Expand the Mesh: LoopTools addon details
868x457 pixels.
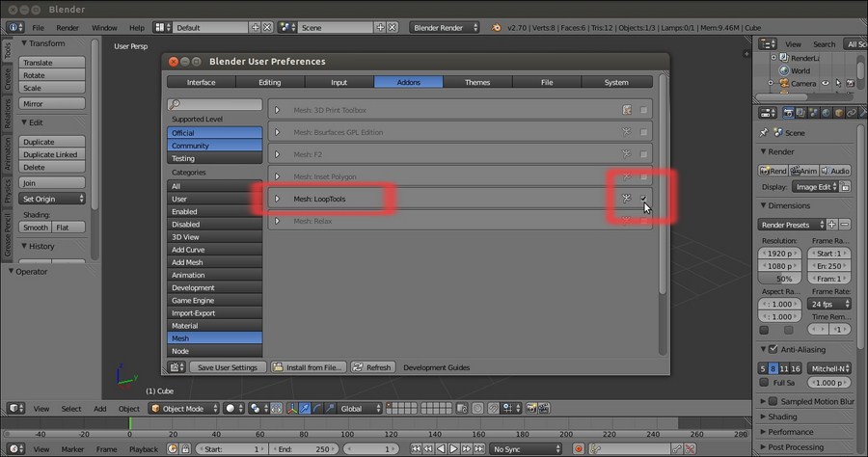point(278,199)
